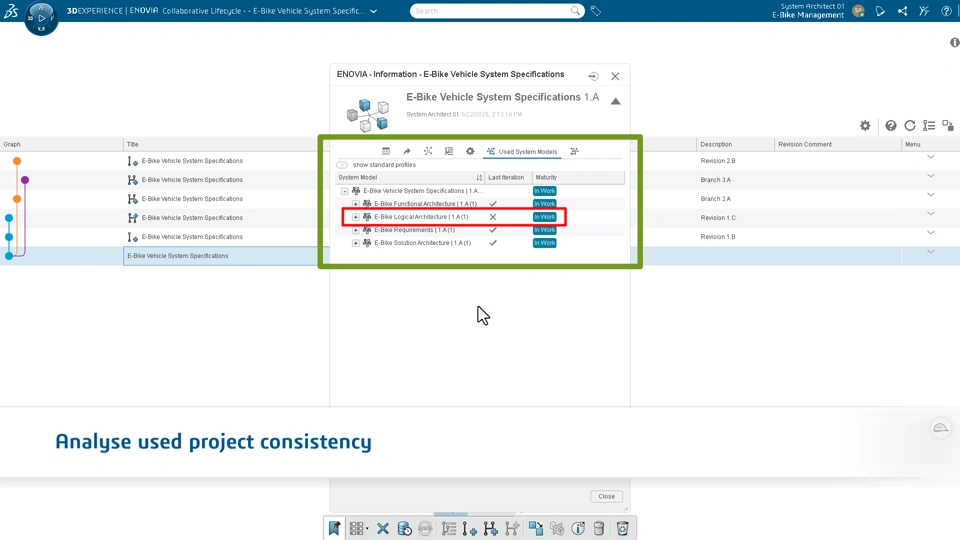Expand E-Bike Solution Architecture node
The image size is (960, 540).
tap(356, 243)
